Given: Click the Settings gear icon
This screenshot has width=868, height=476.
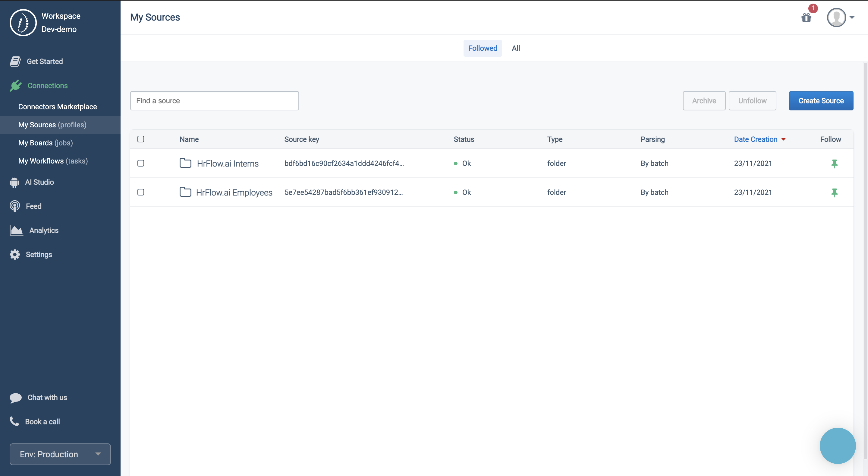Looking at the screenshot, I should [x=15, y=254].
